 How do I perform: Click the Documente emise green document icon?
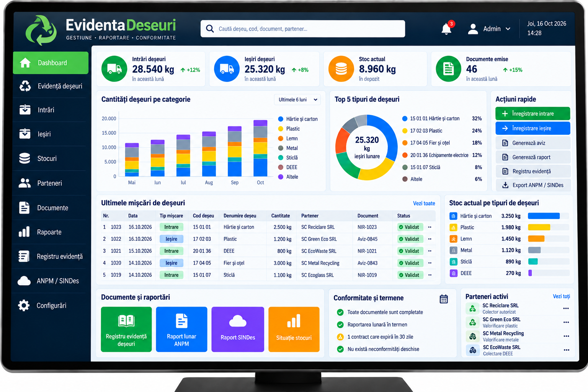448,69
